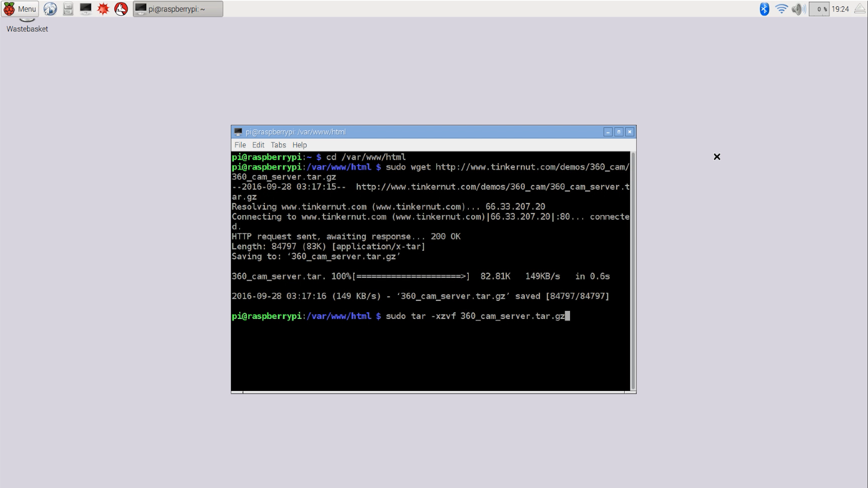Screen dimensions: 868x488
Task: Open the Mathematica red spiky icon
Action: click(x=103, y=9)
